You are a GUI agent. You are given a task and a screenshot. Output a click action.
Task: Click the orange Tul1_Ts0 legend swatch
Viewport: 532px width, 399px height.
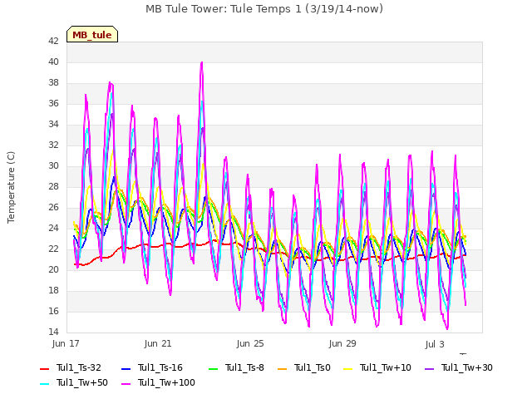click(282, 368)
